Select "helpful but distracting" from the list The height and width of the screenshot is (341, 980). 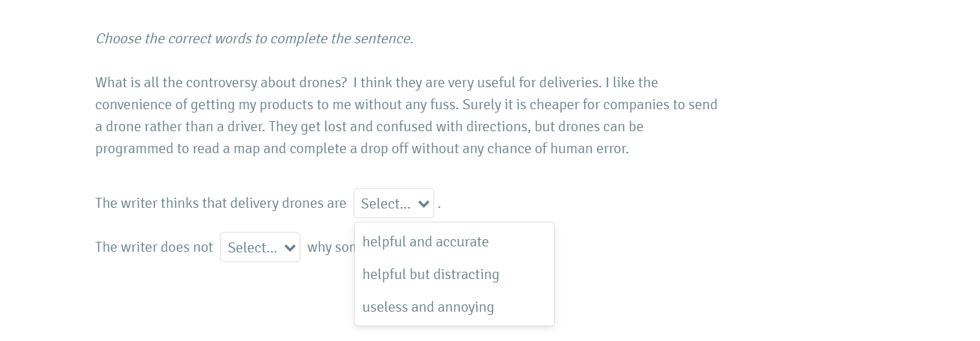pos(430,274)
